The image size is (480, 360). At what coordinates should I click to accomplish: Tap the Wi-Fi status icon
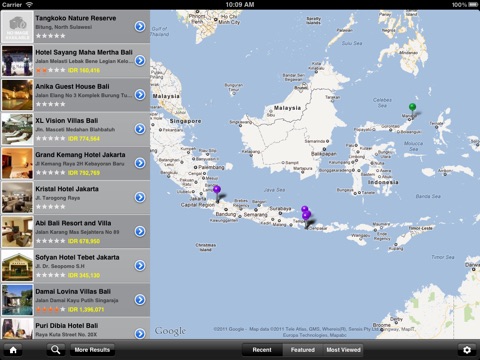(x=29, y=4)
